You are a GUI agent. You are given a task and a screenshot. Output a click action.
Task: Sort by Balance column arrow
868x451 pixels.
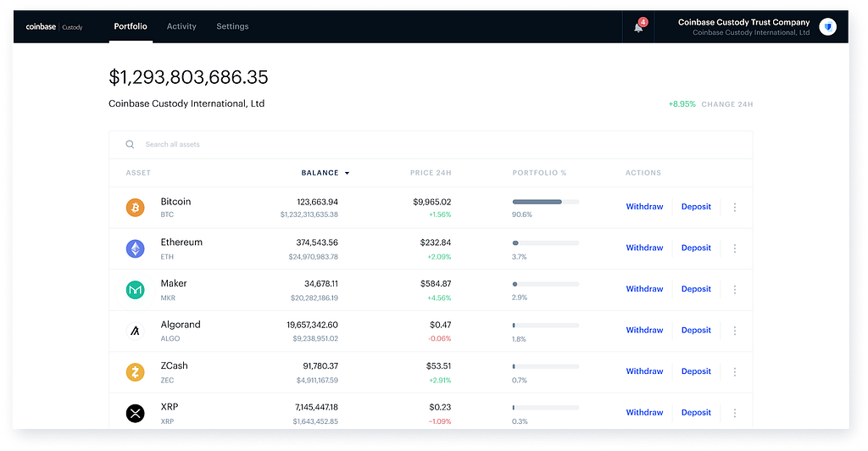pos(347,173)
